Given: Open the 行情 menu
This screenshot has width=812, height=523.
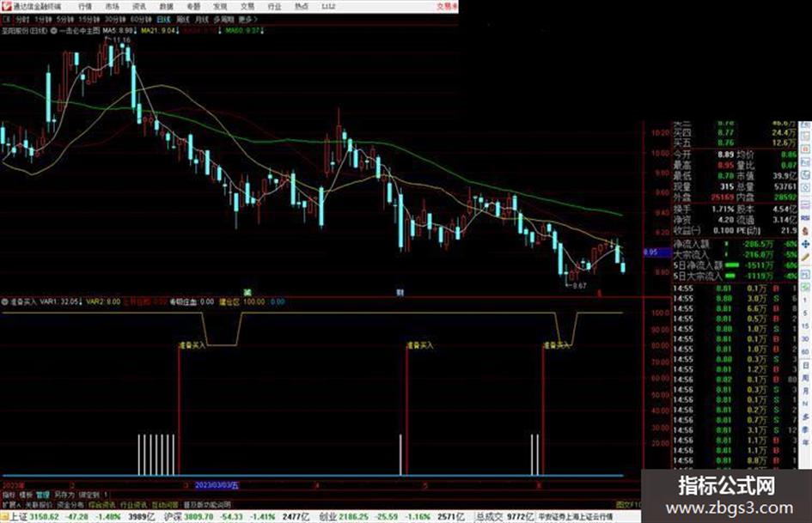Looking at the screenshot, I should (85, 7).
